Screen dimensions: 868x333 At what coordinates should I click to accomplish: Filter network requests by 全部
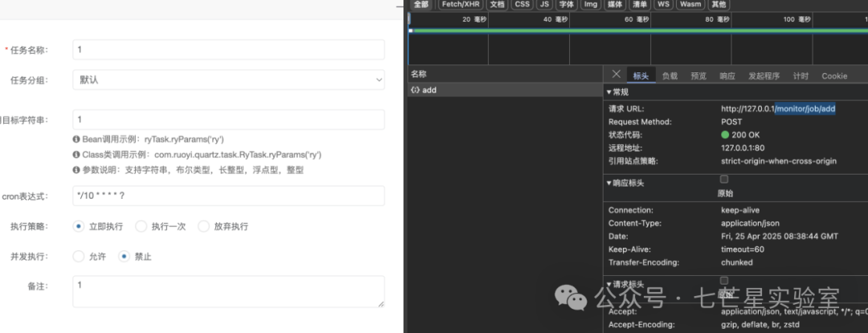coord(421,5)
